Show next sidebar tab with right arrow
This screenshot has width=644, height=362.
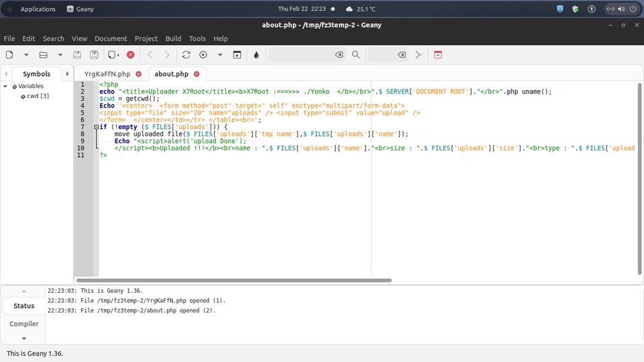pos(67,74)
